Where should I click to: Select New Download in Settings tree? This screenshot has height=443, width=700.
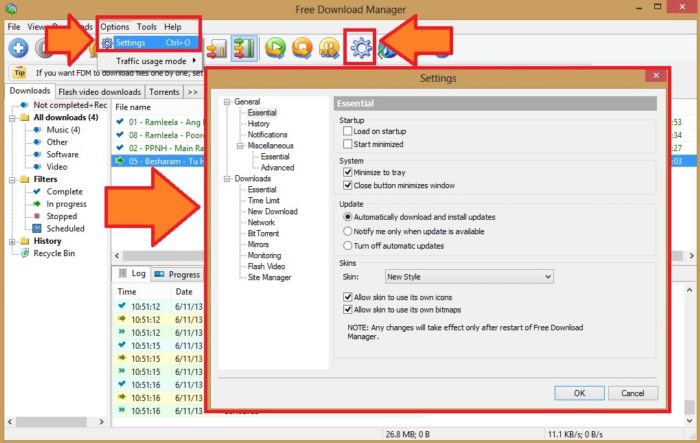[272, 211]
